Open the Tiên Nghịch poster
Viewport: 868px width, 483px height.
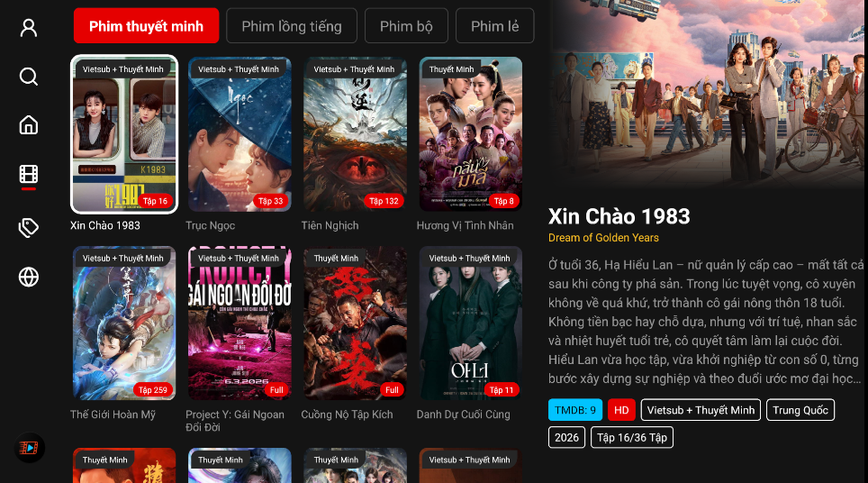click(x=355, y=134)
